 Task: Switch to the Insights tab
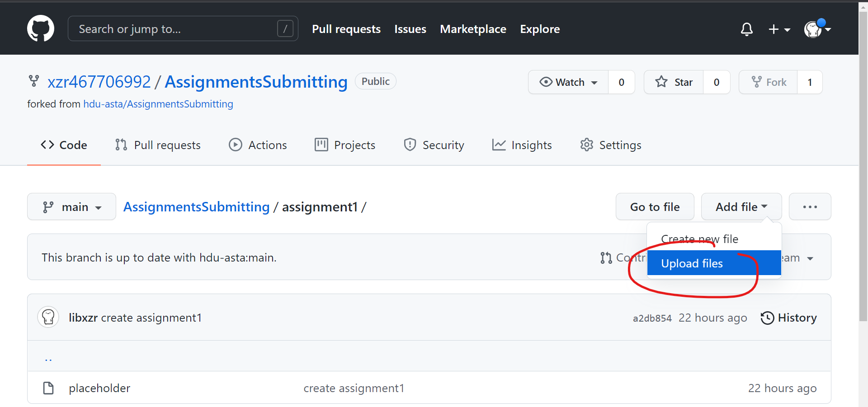tap(522, 145)
